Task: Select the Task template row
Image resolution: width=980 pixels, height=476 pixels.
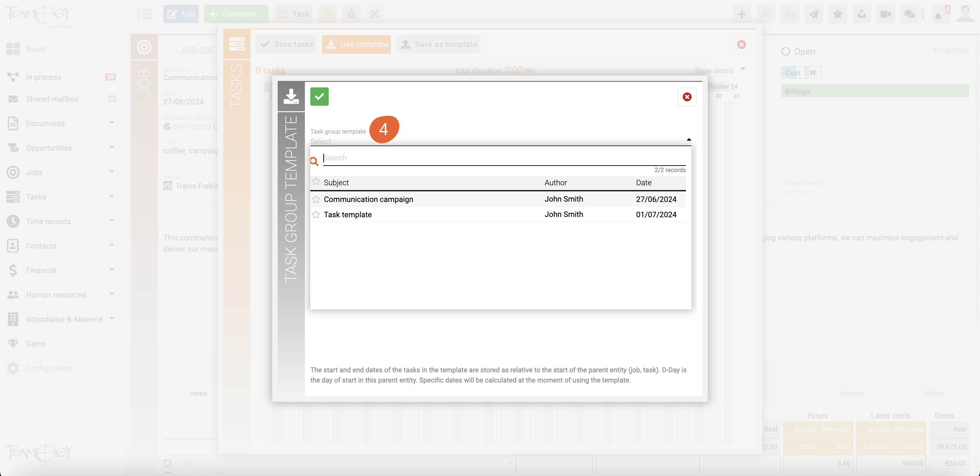Action: [498, 215]
